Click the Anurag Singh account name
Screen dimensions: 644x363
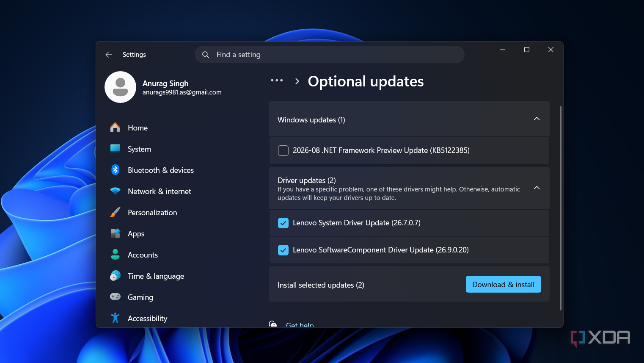coord(165,83)
